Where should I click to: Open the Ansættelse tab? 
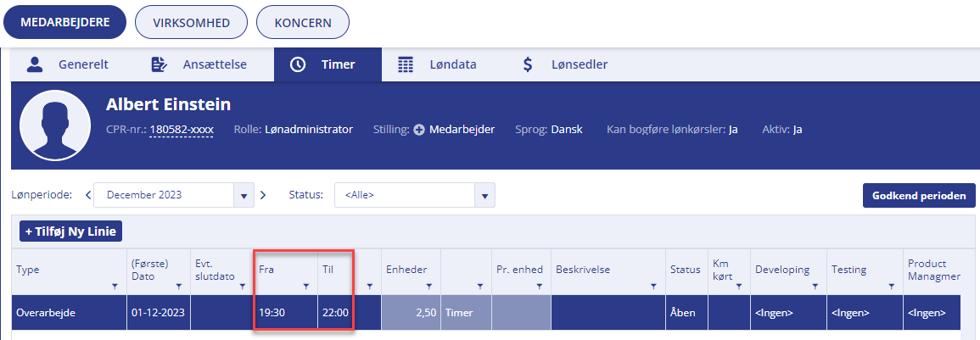tap(199, 64)
